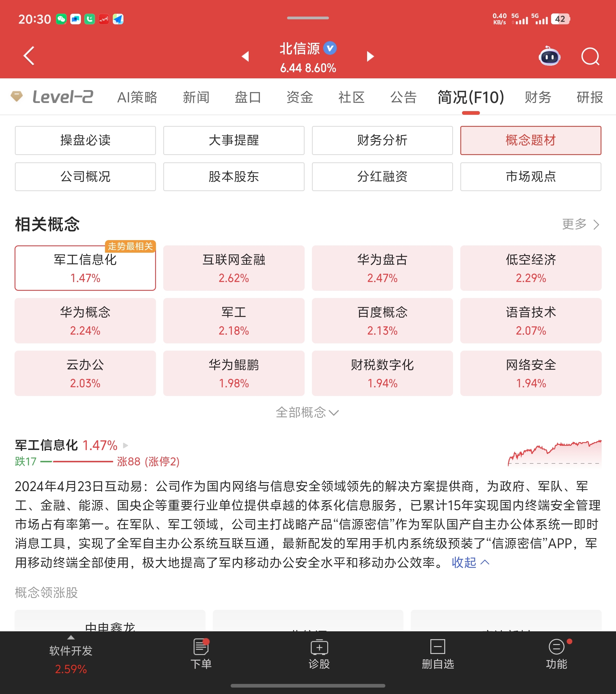616x694 pixels.
Task: Tap the Level-2 diamond icon
Action: 17,97
